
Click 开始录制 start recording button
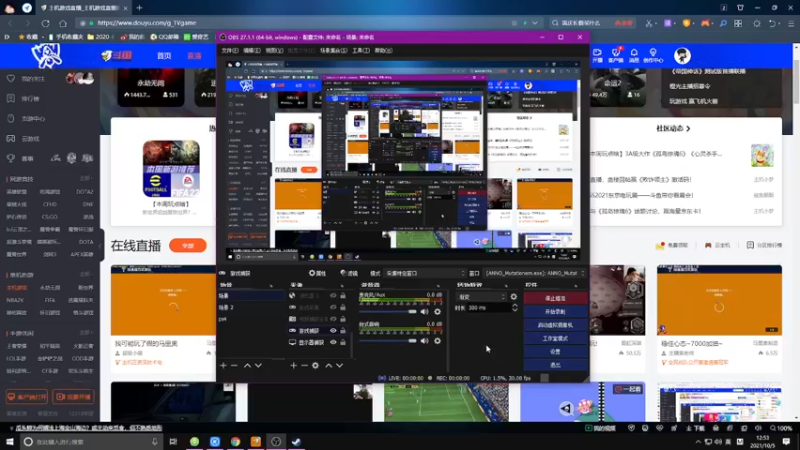pos(555,311)
